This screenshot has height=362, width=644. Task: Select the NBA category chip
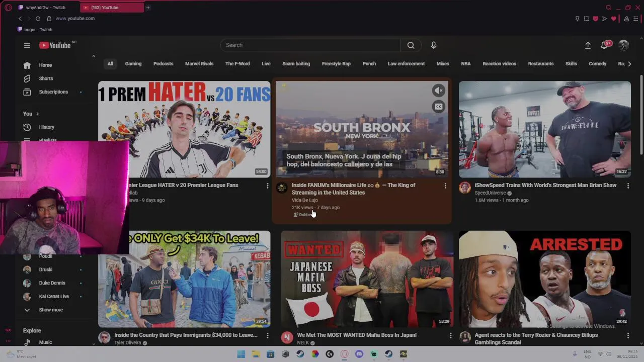(466, 64)
